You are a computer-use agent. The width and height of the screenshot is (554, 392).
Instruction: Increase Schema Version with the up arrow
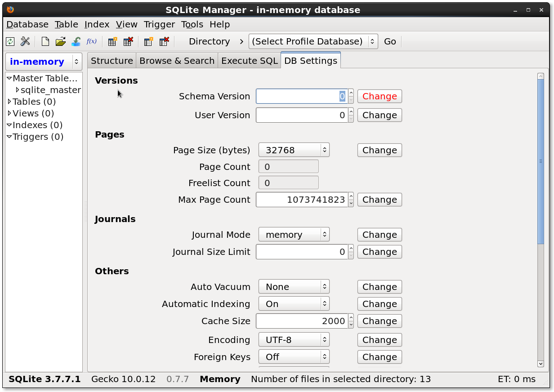351,93
